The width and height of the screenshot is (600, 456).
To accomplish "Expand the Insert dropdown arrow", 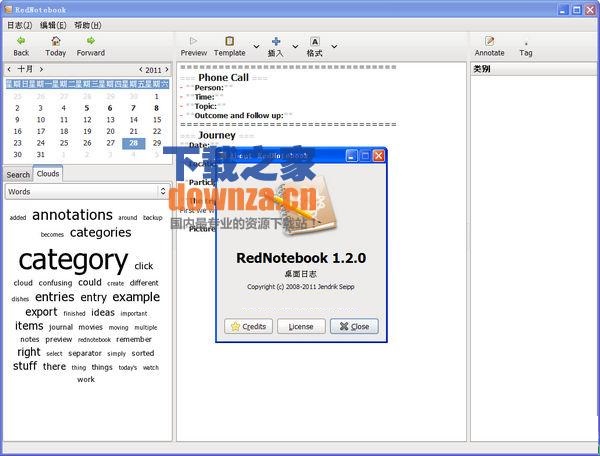I will [x=295, y=46].
